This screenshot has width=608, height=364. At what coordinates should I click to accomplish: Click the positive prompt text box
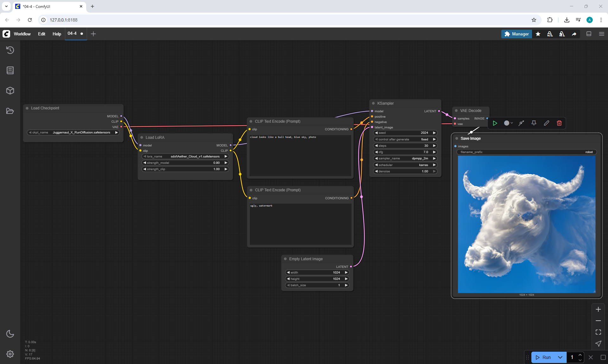click(300, 155)
